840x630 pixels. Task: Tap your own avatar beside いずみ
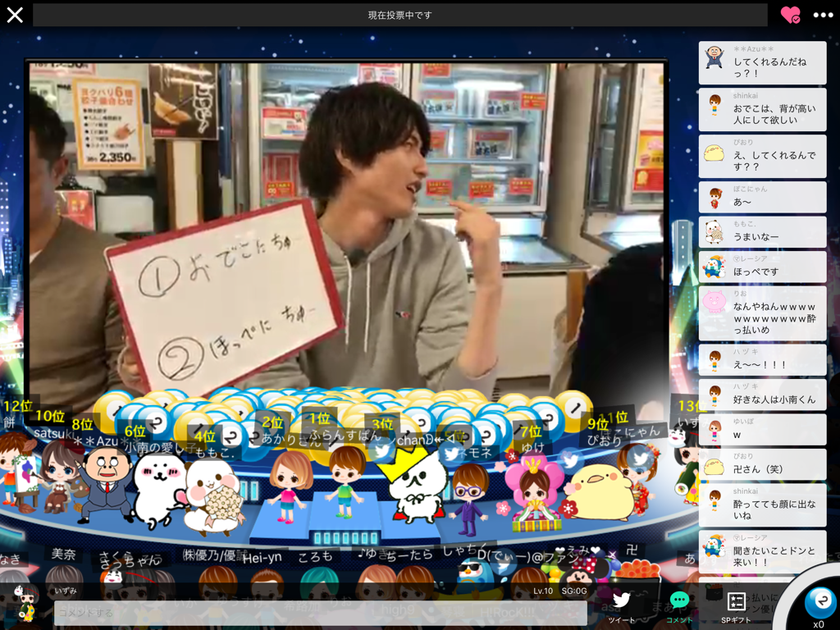pos(25,601)
